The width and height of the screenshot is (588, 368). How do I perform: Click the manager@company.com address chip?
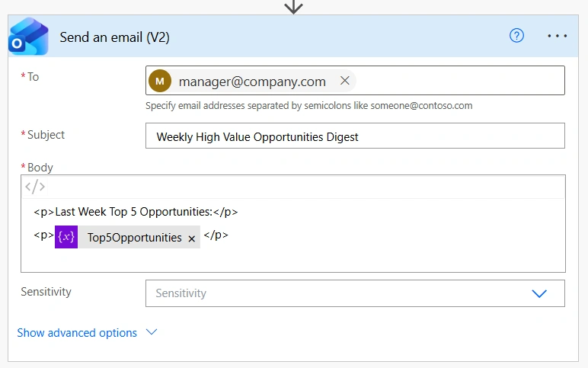pos(252,81)
